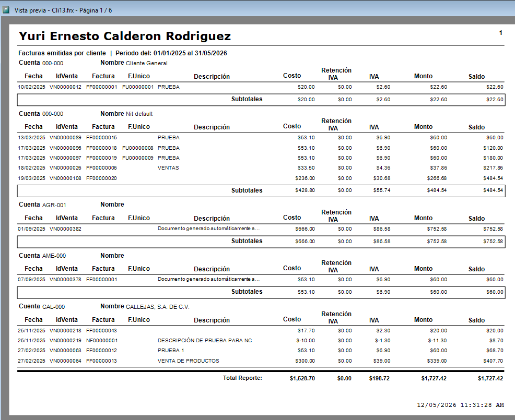
Task: Click the 'Facturas emitidas por cliente' period line
Action: (123, 53)
